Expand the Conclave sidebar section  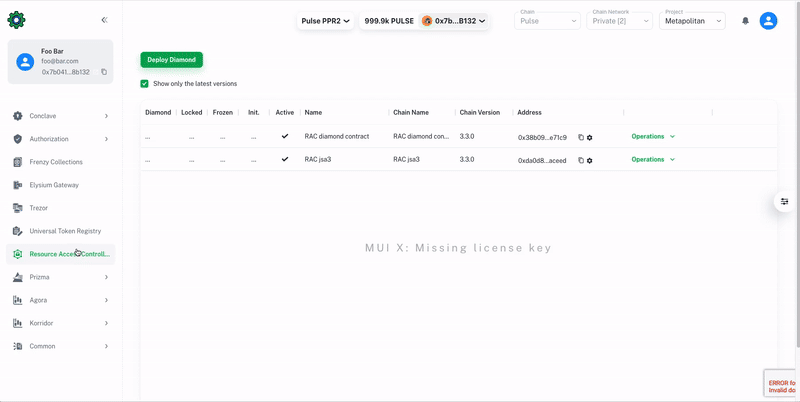pos(60,116)
